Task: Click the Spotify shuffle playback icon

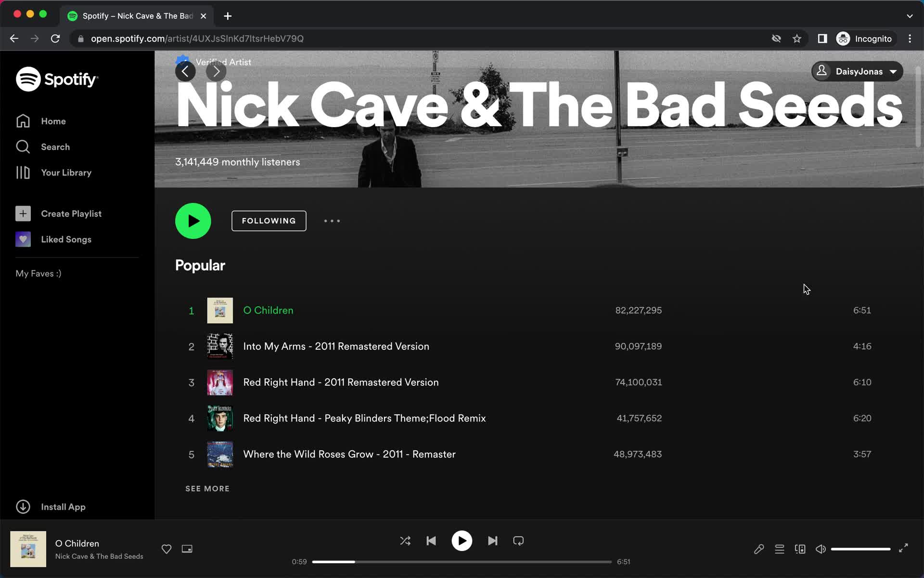Action: [405, 541]
